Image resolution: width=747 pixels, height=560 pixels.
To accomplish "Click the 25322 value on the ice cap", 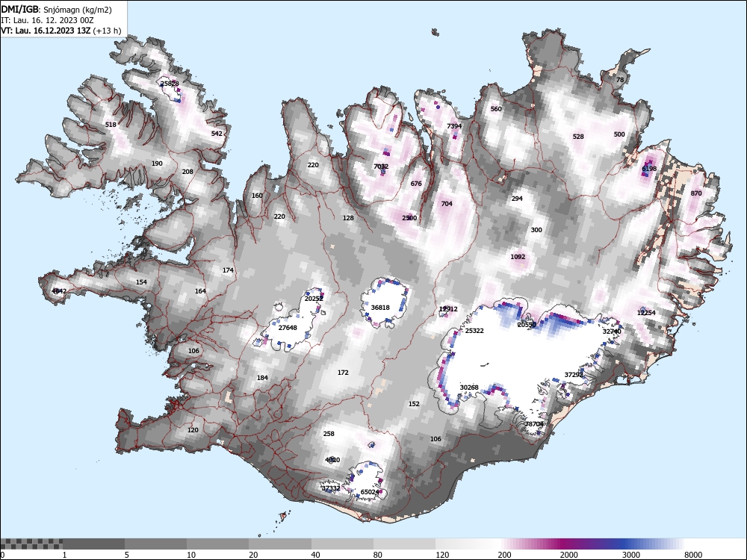I will 474,331.
